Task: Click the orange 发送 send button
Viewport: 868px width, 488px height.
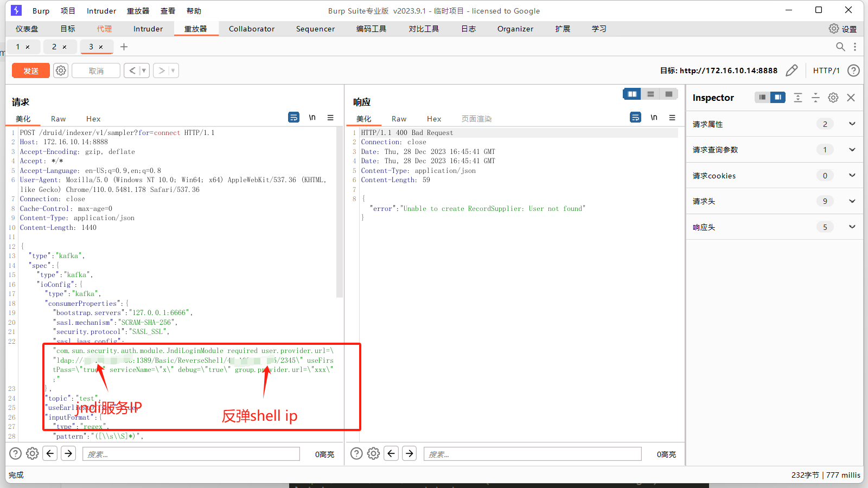Action: coord(31,70)
